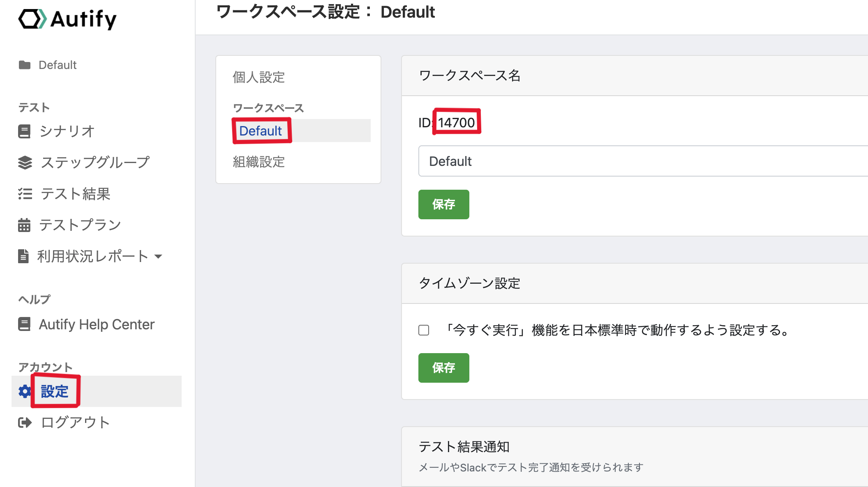Screen dimensions: 868x487
Task: Save the workspace name with 保存
Action: tap(443, 204)
